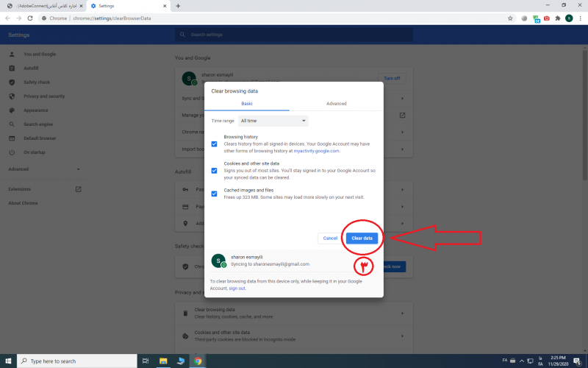
Task: Uncheck Cookies and other site data
Action: [214, 171]
